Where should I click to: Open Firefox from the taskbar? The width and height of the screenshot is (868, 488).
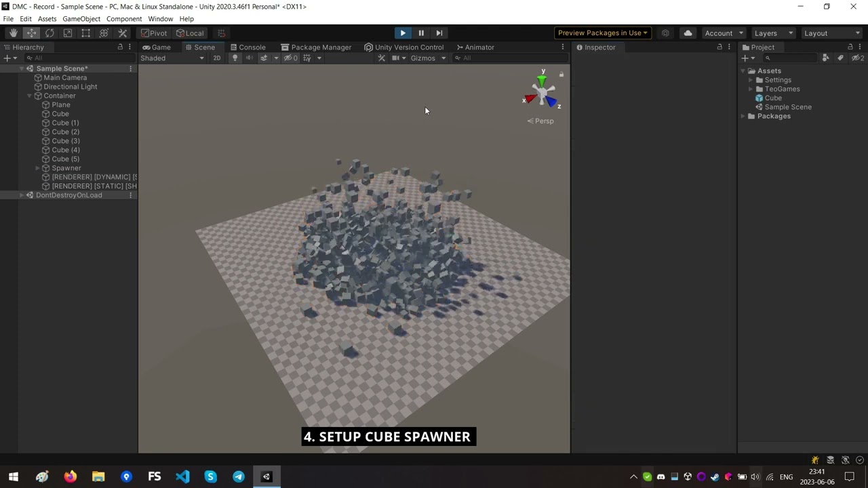[71, 477]
